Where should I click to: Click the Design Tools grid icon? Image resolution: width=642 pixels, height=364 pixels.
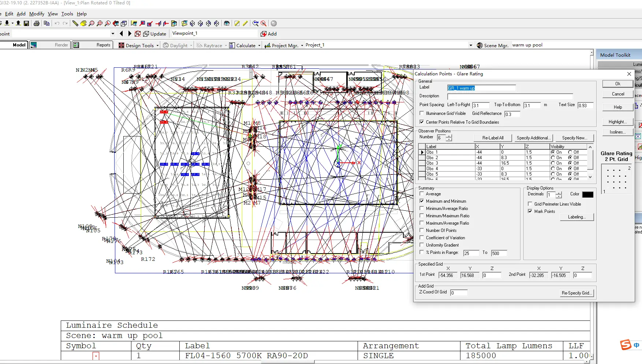pyautogui.click(x=122, y=45)
